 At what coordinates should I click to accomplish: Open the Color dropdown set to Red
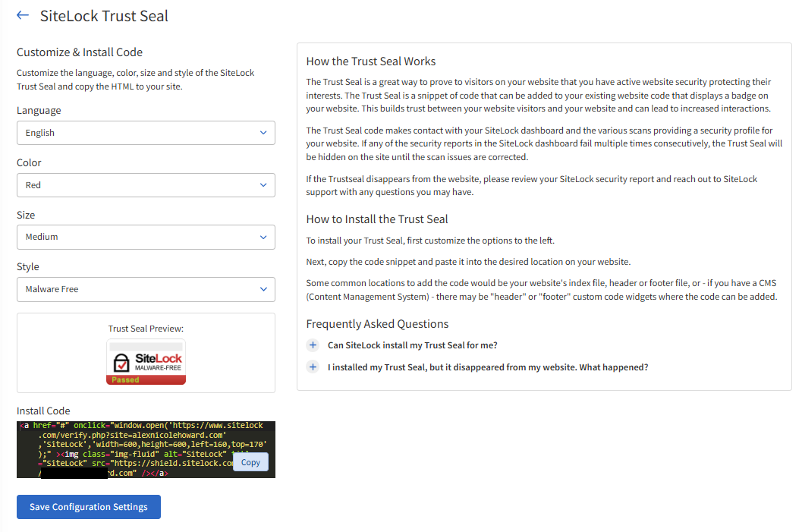point(146,185)
